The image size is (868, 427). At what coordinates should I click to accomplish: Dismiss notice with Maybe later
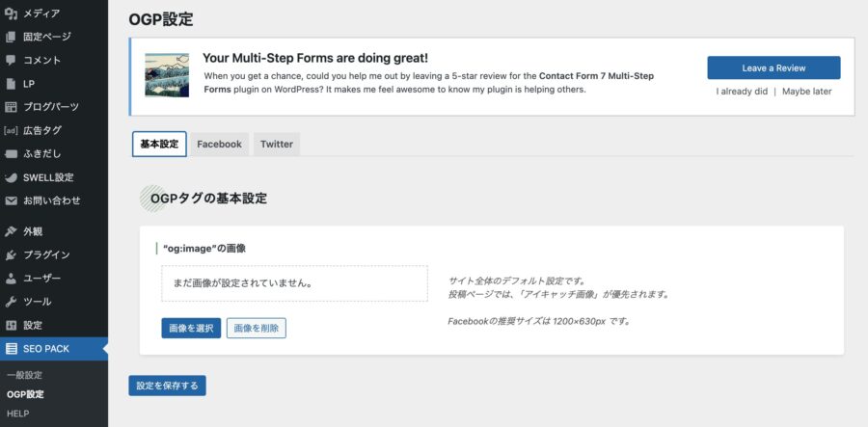(x=806, y=92)
